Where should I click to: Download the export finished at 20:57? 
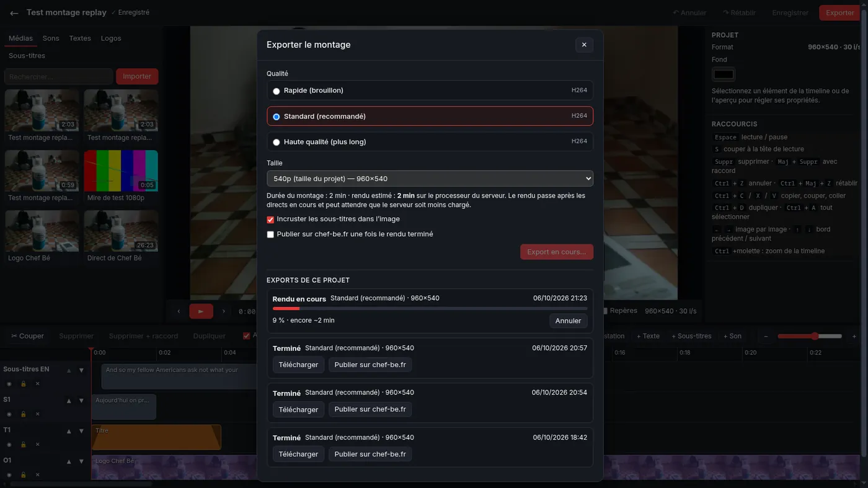coord(298,365)
